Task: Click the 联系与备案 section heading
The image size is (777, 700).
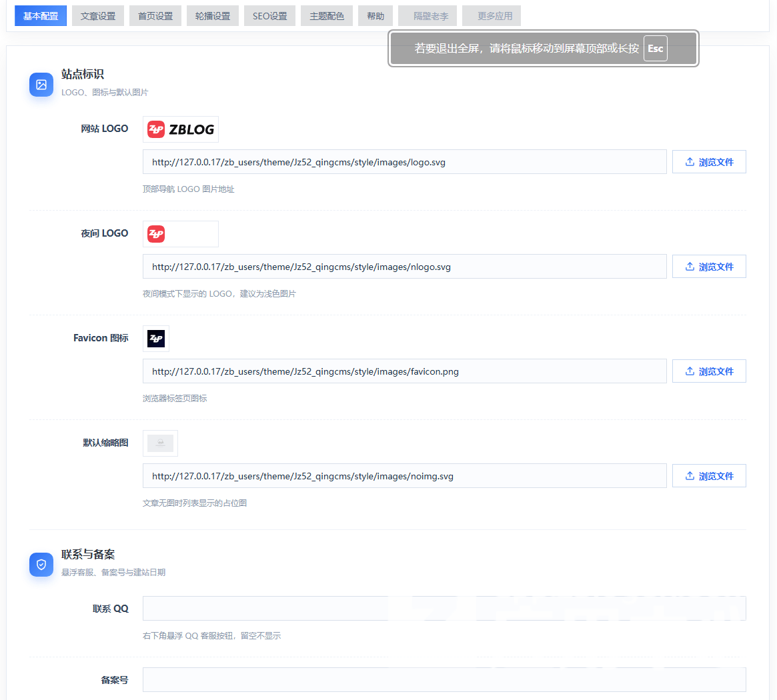Action: [x=88, y=555]
